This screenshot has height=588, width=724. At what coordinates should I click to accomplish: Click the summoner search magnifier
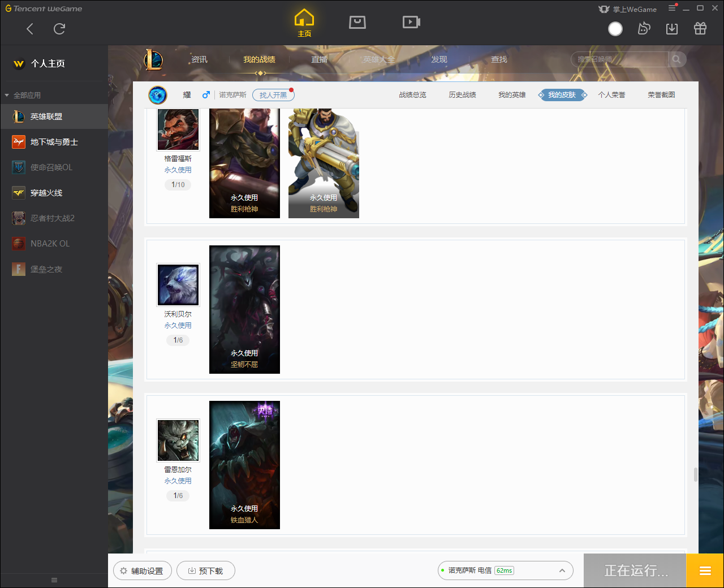coord(676,59)
